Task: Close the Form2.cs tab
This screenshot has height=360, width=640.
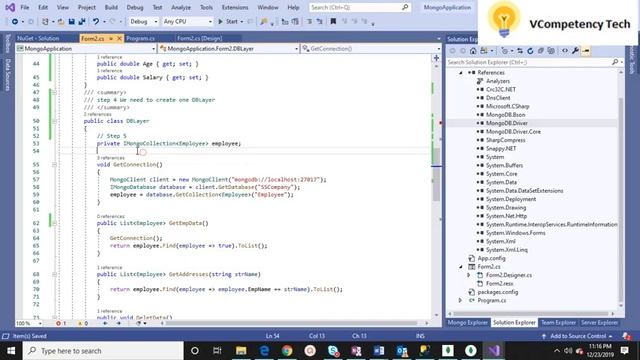Action: click(x=119, y=38)
